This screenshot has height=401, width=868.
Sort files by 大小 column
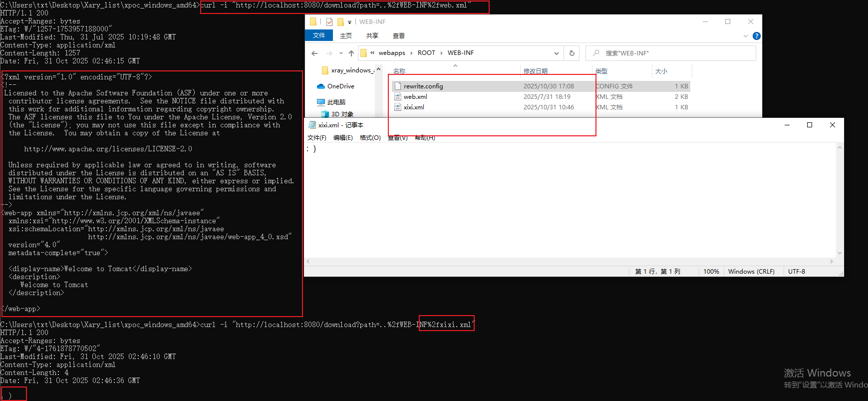click(661, 71)
